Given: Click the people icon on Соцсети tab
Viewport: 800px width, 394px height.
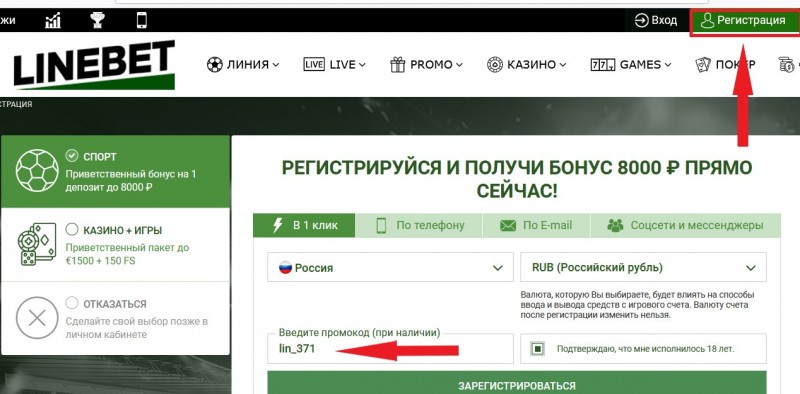Looking at the screenshot, I should (x=616, y=225).
